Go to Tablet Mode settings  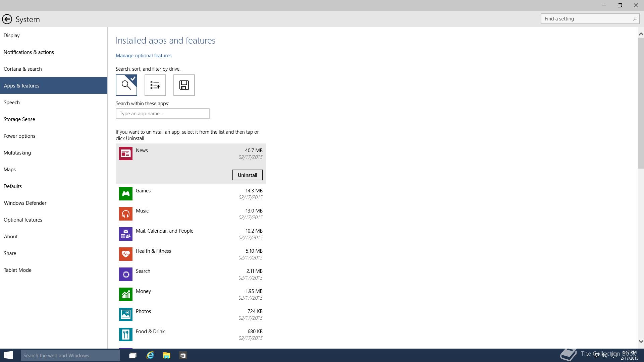pyautogui.click(x=54, y=270)
